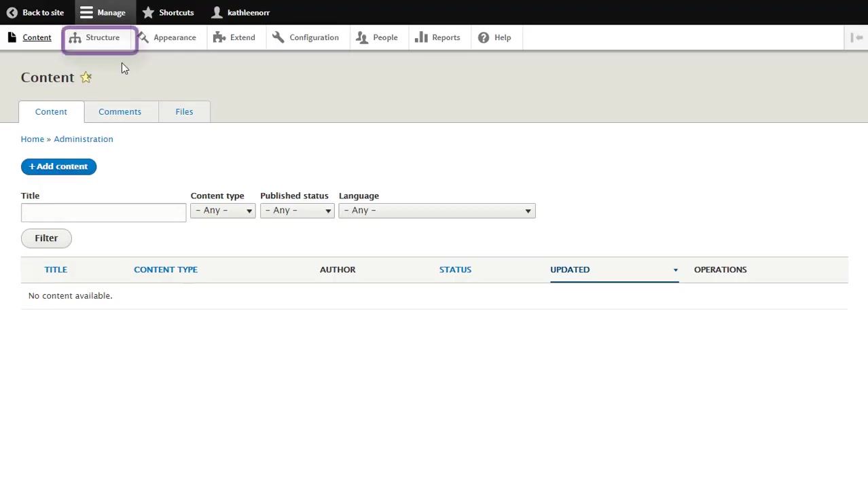Toggle the Manage hamburger menu icon
Image resolution: width=868 pixels, height=489 pixels.
pos(86,12)
